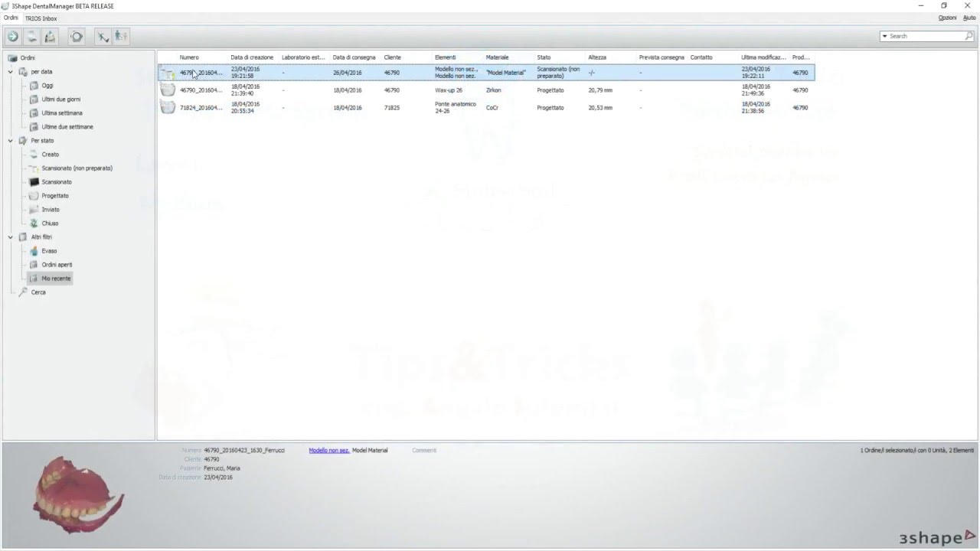Open the Search box dropdown arrow
Image resolution: width=980 pixels, height=551 pixels.
coord(885,36)
